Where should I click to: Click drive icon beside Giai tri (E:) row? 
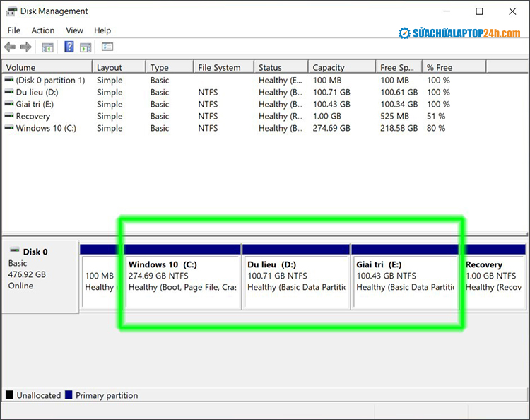click(9, 103)
